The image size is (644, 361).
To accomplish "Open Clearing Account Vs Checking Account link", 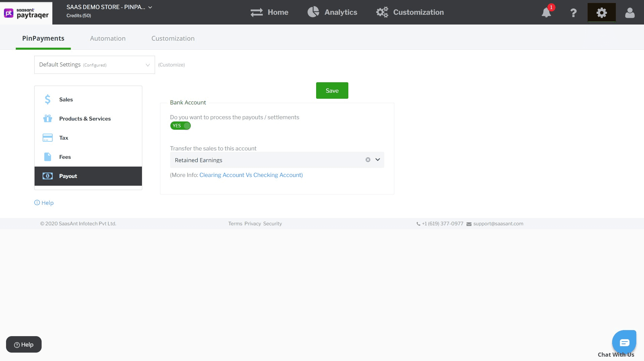I will [x=251, y=175].
